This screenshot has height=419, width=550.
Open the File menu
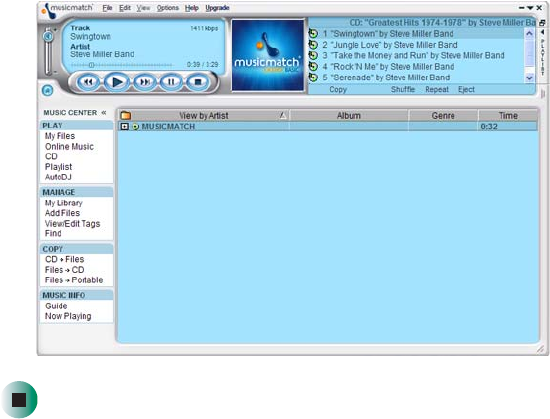[x=107, y=8]
